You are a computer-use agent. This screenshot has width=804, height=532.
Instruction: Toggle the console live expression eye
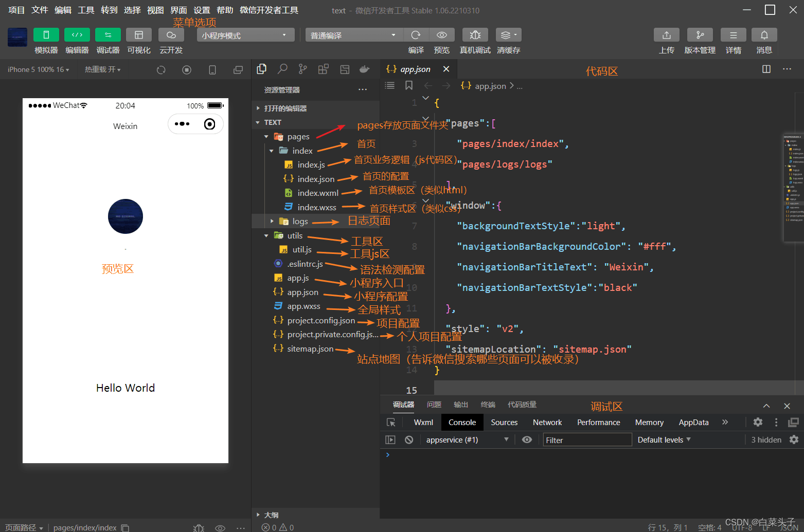tap(527, 439)
